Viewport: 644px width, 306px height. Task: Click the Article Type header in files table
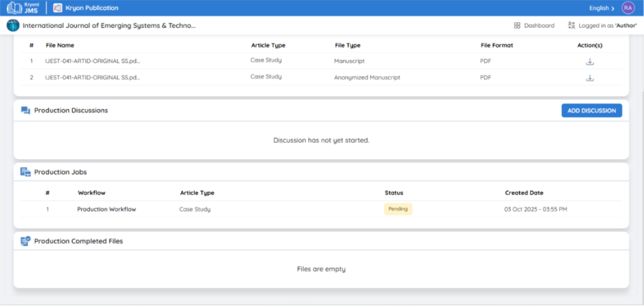(x=268, y=45)
